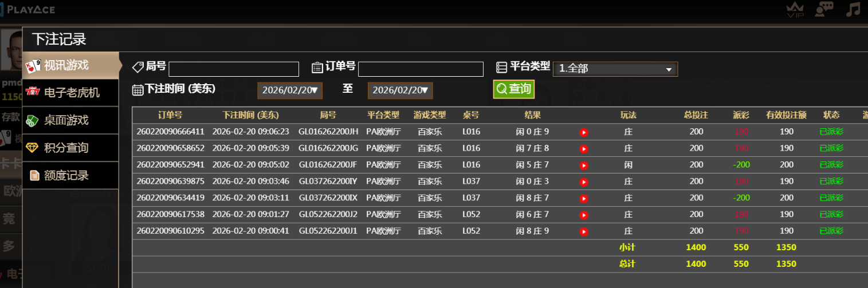The height and width of the screenshot is (288, 868).
Task: Play replay for order 260220090634419
Action: point(584,199)
